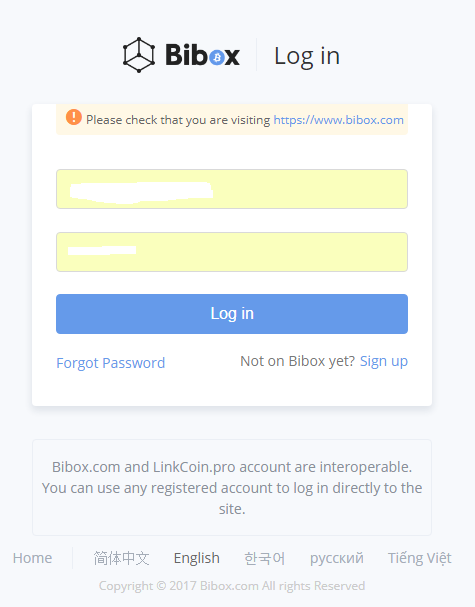475x607 pixels.
Task: Click the Log in page heading
Action: (x=307, y=56)
